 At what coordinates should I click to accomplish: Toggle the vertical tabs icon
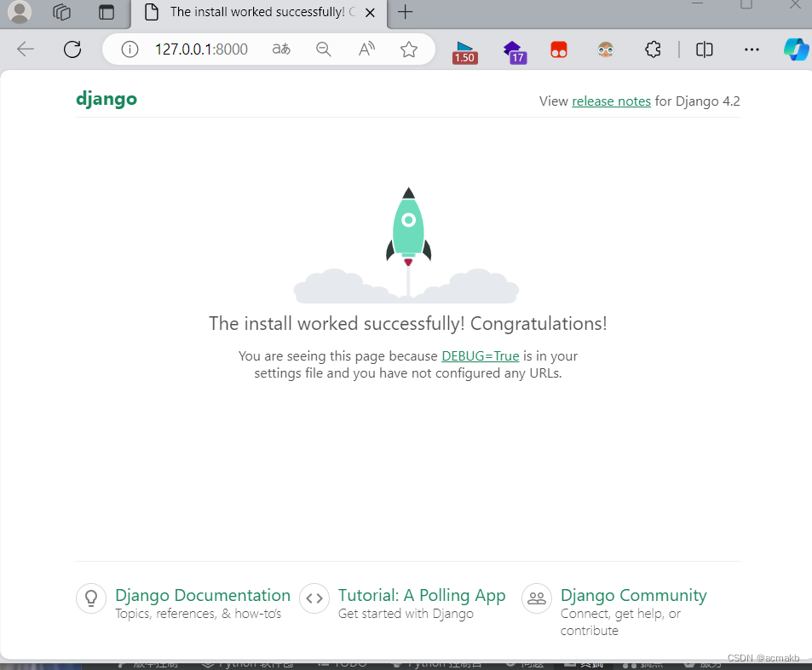tap(107, 12)
